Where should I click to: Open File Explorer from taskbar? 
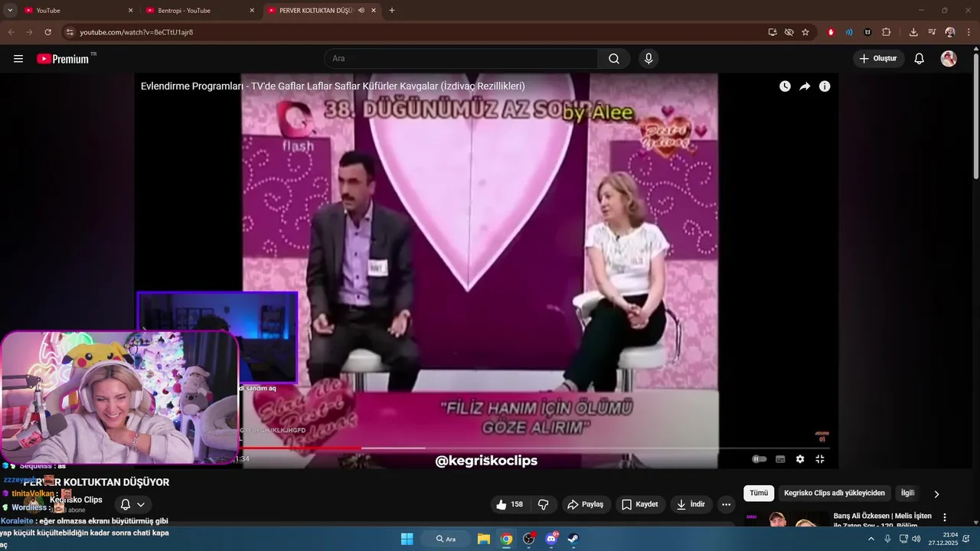point(484,539)
